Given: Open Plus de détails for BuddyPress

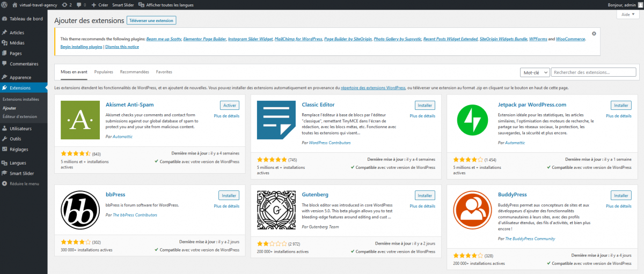Looking at the screenshot, I should click(x=618, y=206).
